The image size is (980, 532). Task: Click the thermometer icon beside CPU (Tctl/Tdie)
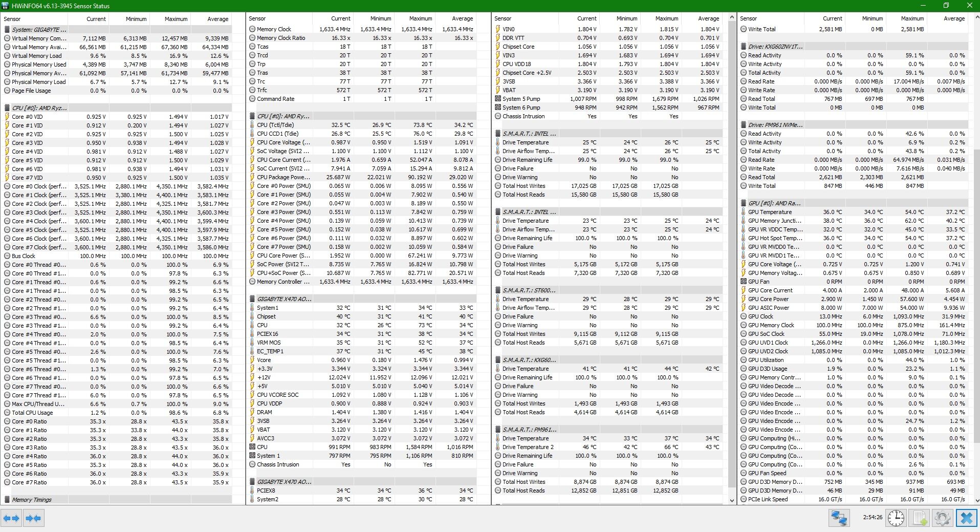252,125
